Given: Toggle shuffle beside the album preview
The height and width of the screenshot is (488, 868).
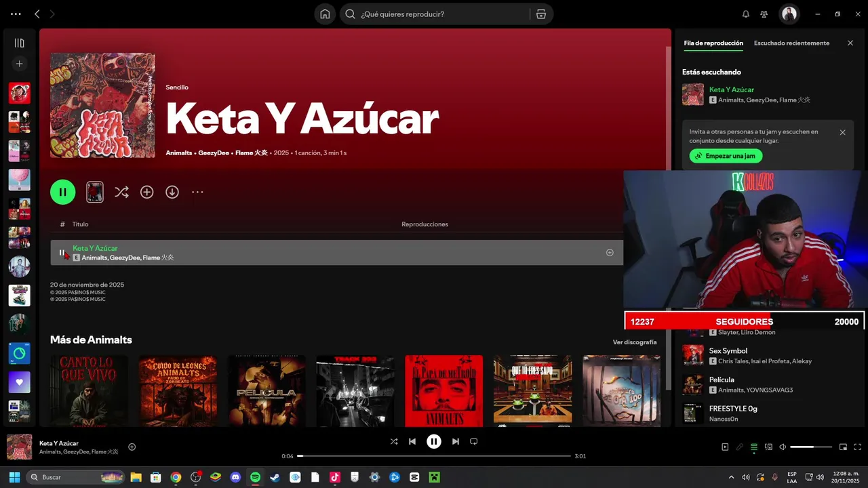Looking at the screenshot, I should 121,192.
